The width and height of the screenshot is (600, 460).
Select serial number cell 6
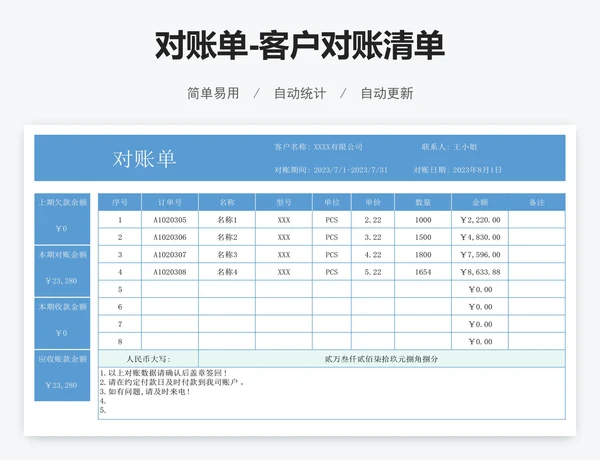click(x=120, y=307)
